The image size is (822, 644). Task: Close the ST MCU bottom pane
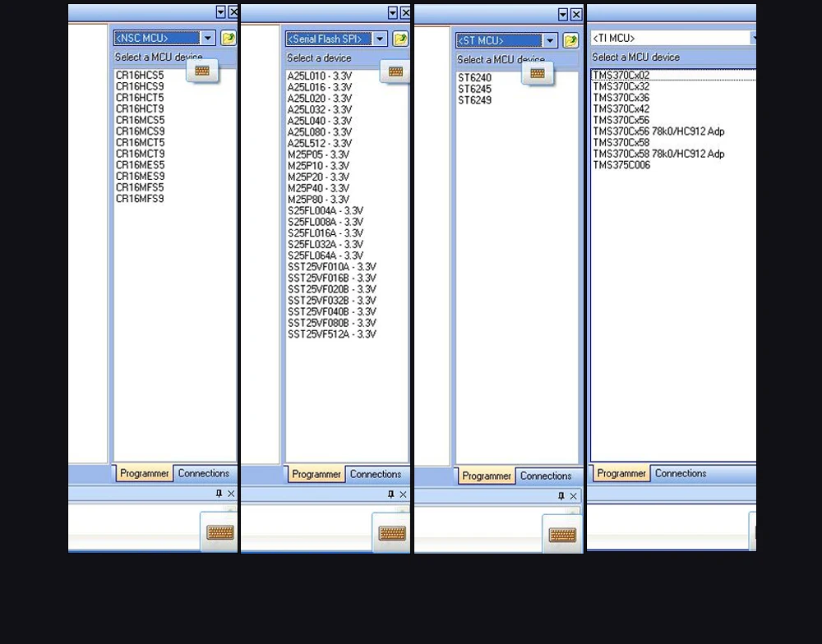point(574,496)
